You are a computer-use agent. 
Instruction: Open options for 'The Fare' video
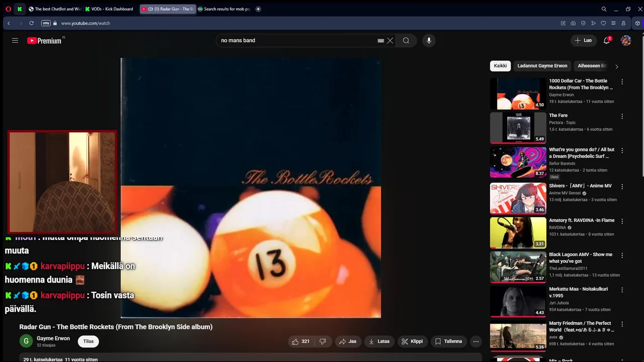[622, 116]
